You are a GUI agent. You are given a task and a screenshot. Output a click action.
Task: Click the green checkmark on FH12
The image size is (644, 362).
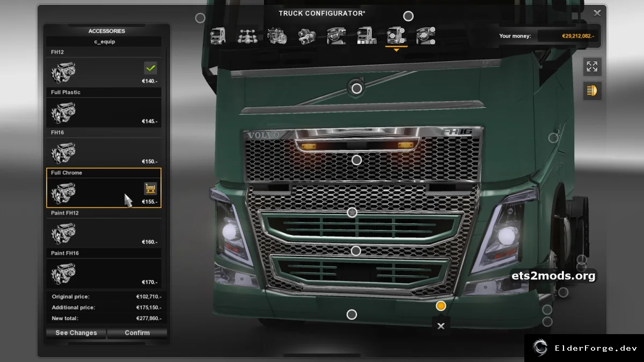[150, 68]
